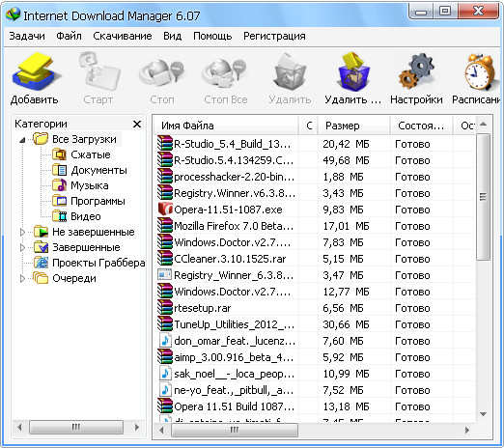Select the Документы category icon
The width and height of the screenshot is (504, 448).
(x=60, y=170)
